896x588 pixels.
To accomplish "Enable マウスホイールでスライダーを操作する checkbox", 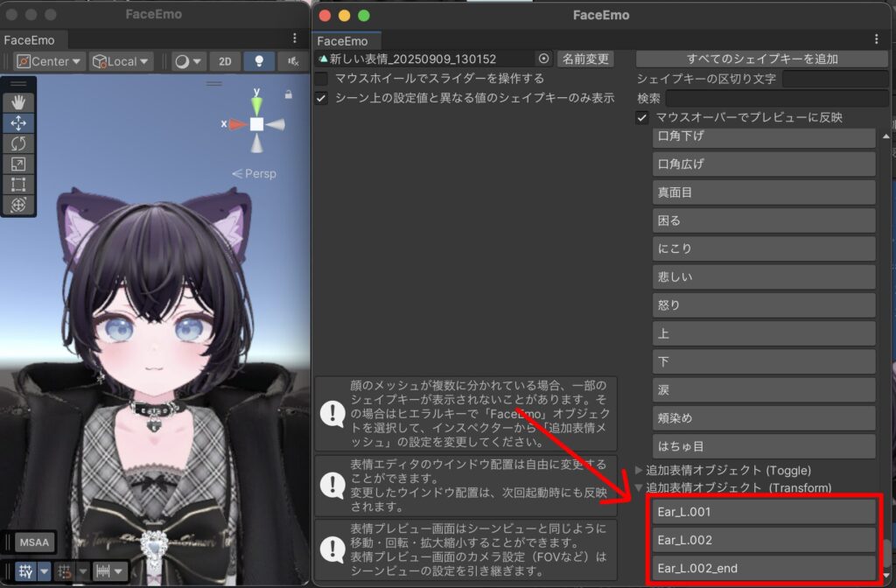I will click(322, 79).
